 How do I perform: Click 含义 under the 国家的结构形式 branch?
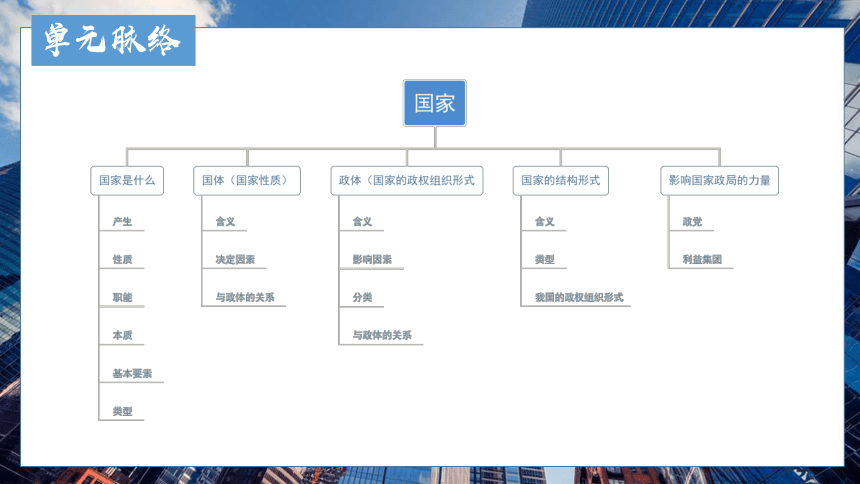point(545,222)
